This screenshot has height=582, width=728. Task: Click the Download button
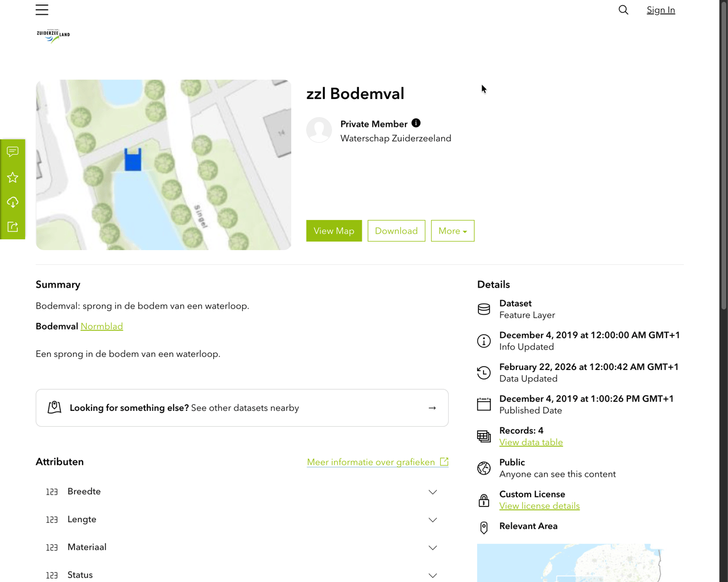[396, 231]
